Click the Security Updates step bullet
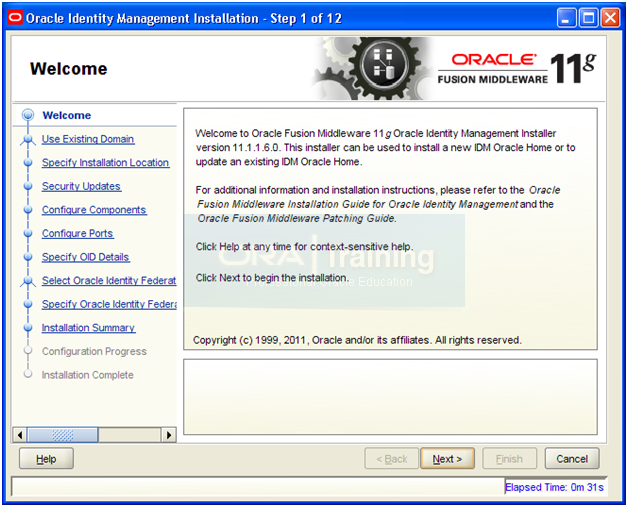The image size is (628, 507). point(28,186)
